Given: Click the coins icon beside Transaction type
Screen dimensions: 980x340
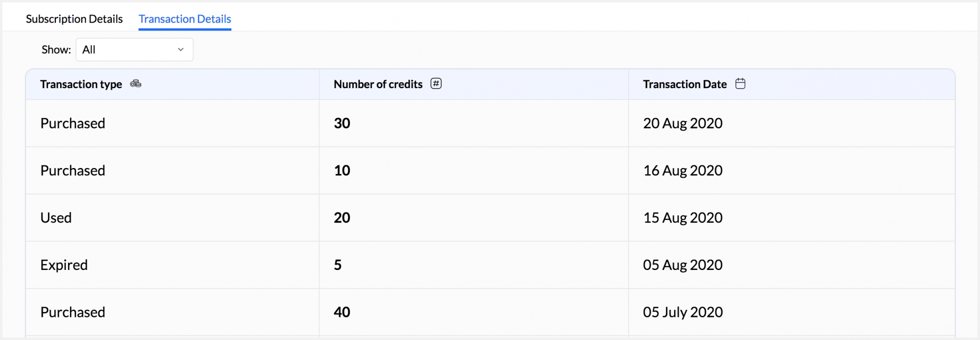Looking at the screenshot, I should pyautogui.click(x=136, y=84).
